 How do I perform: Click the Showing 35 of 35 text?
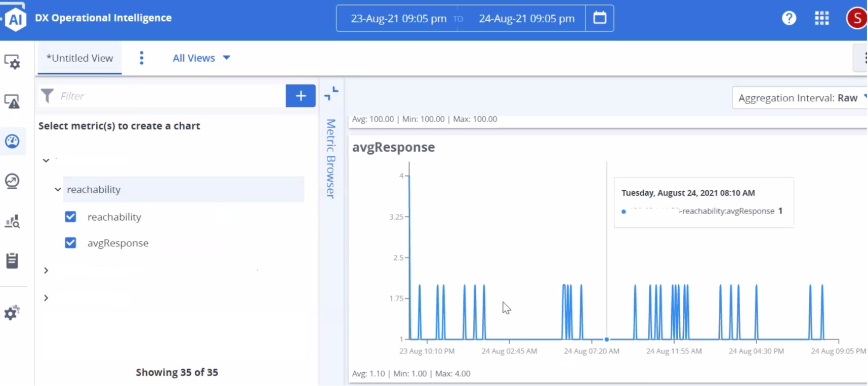pos(177,372)
